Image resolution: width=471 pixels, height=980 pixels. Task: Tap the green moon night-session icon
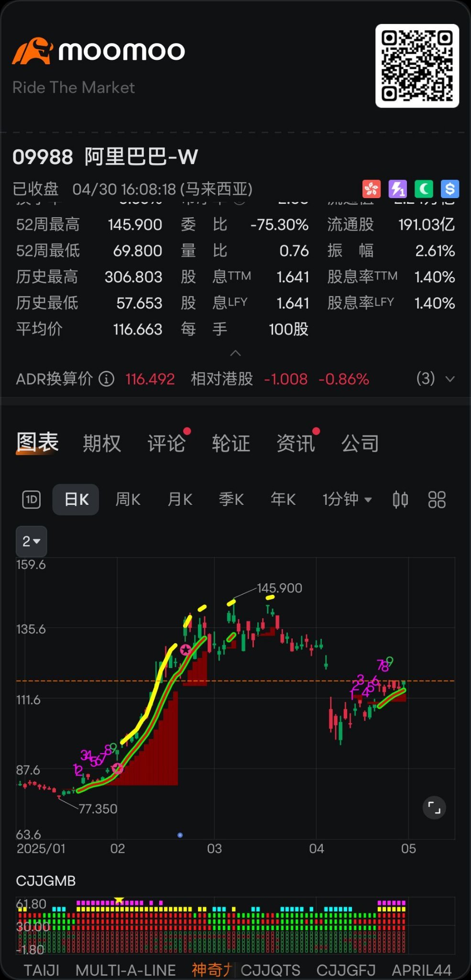click(x=424, y=189)
